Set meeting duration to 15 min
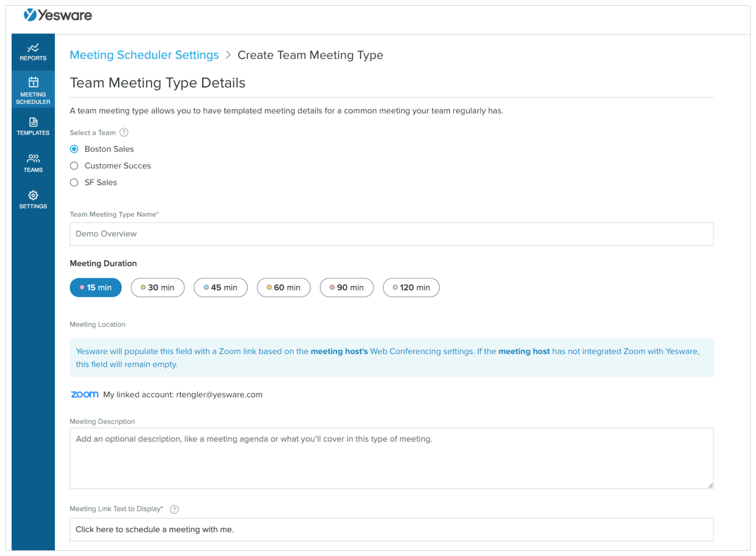 95,288
